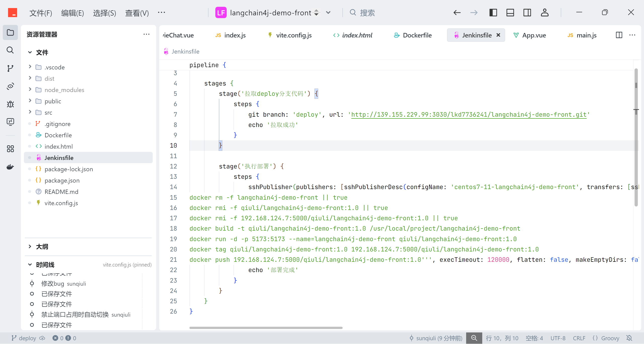Open the Run and Debug bug icon
This screenshot has height=344, width=644.
[x=10, y=104]
